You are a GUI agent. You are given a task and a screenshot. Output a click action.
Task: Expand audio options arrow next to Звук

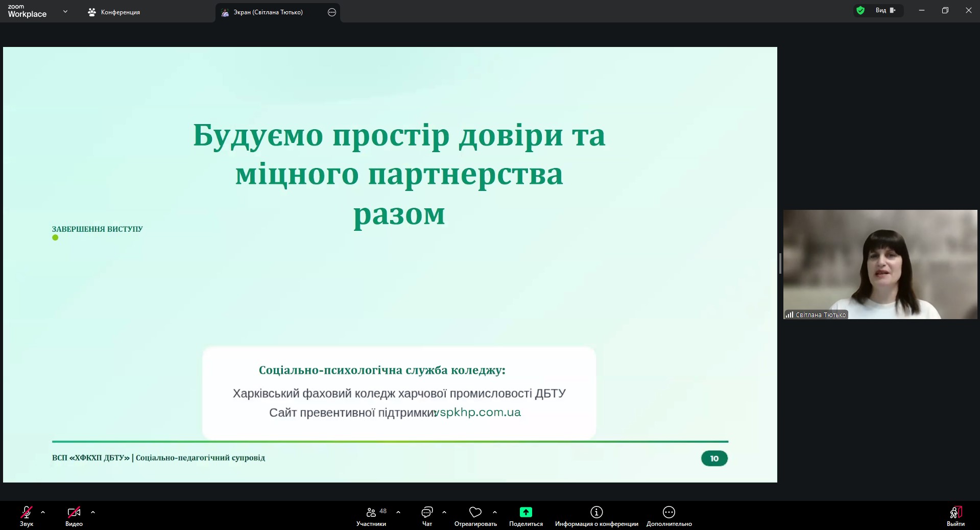tap(43, 512)
